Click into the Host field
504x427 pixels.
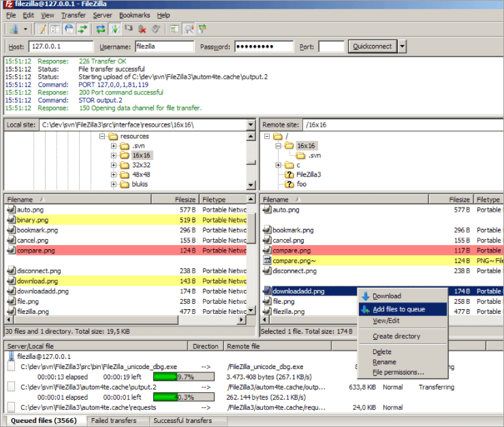click(x=61, y=46)
